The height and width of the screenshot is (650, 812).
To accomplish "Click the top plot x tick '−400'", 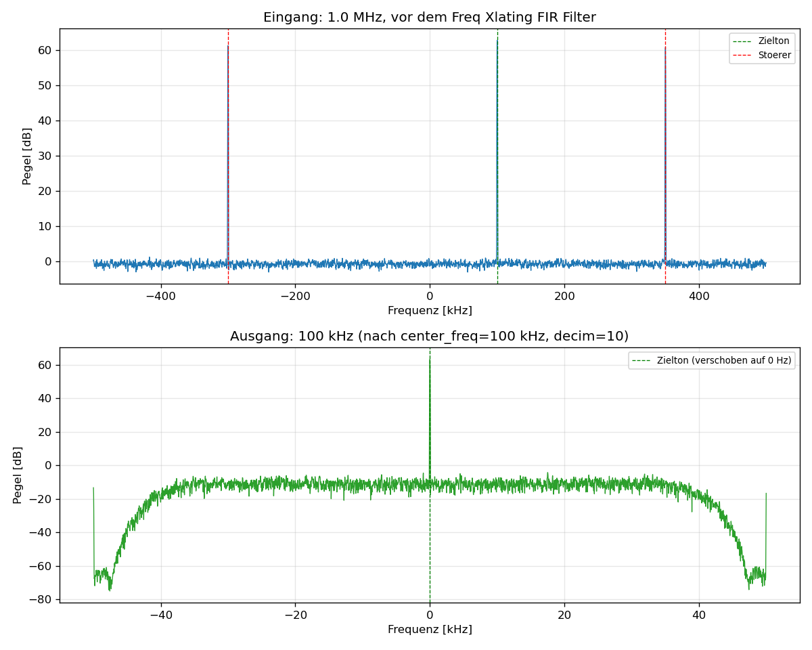I will 160,296.
